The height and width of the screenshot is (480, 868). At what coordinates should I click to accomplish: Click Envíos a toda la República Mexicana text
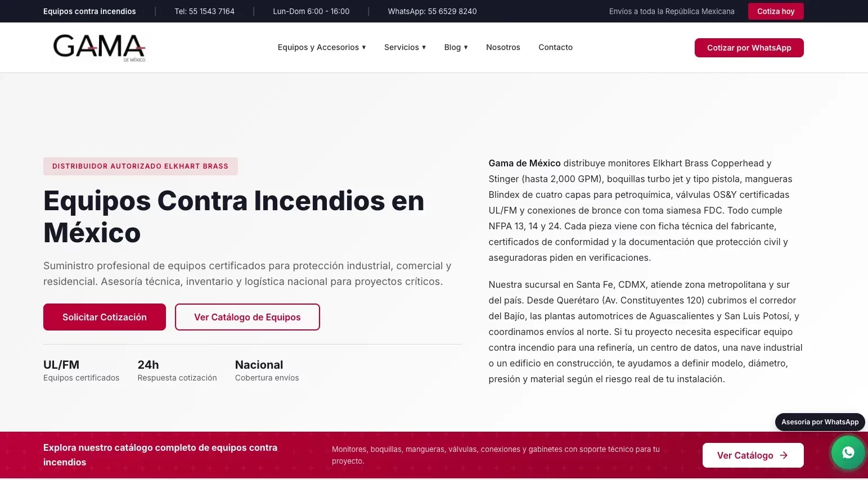point(672,11)
